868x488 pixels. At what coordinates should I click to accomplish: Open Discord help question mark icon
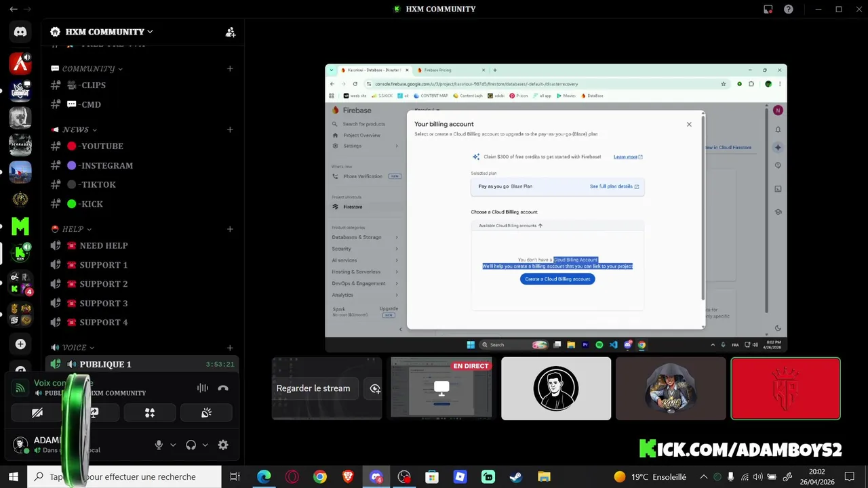[x=789, y=9]
